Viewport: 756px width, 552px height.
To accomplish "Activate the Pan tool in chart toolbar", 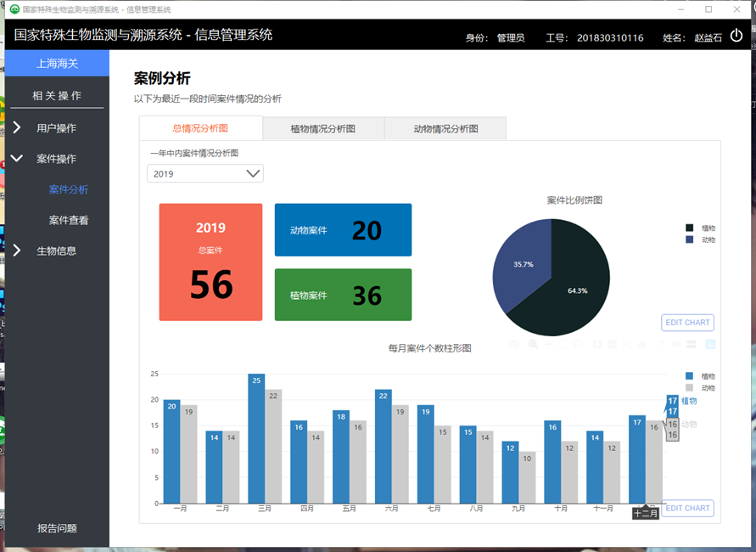I will click(547, 345).
